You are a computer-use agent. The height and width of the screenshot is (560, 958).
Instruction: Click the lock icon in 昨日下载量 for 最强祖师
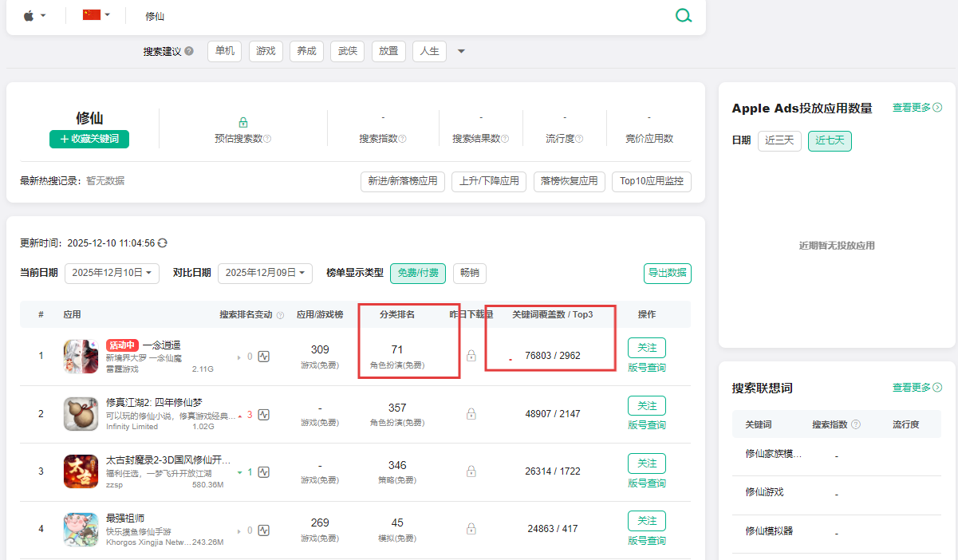tap(471, 528)
